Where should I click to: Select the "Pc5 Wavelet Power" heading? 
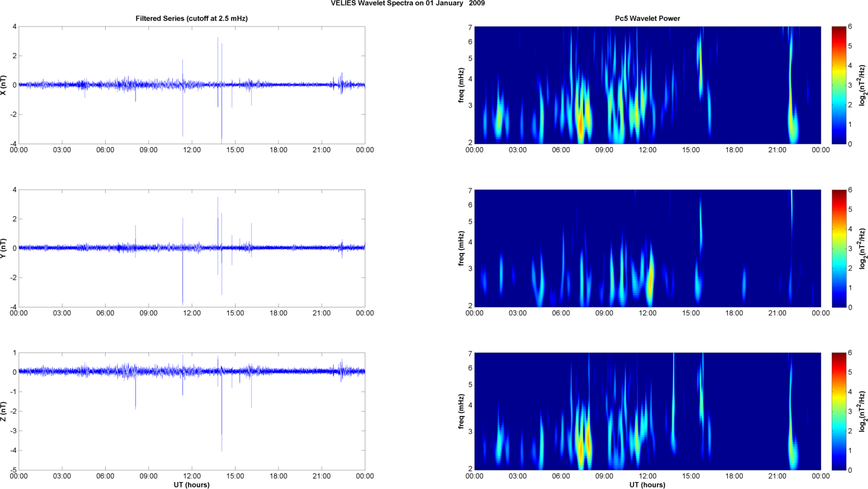[x=647, y=18]
